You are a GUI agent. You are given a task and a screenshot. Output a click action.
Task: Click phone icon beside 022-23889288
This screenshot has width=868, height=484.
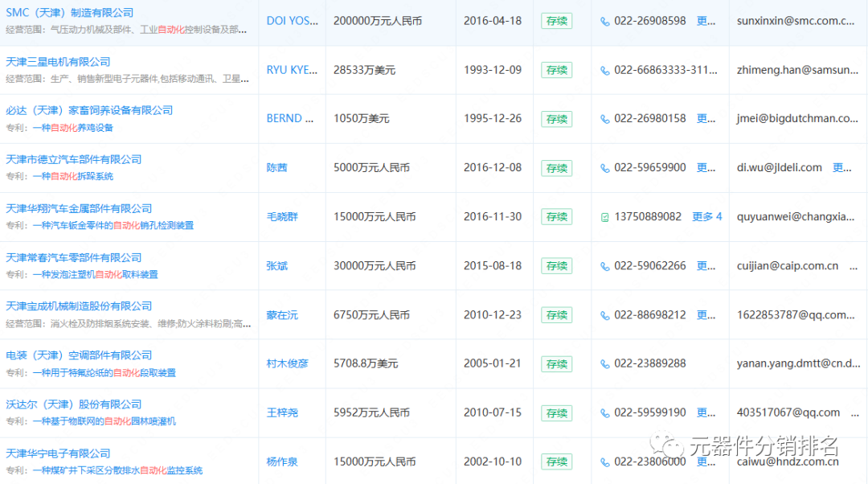click(605, 364)
